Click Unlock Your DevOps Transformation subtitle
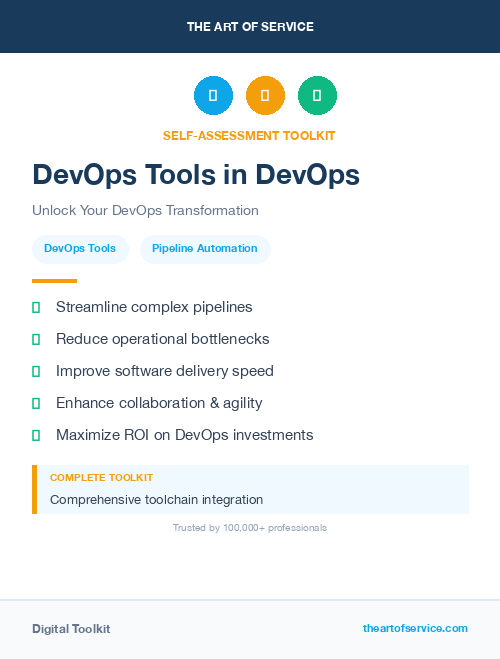The width and height of the screenshot is (500, 659). click(x=145, y=210)
